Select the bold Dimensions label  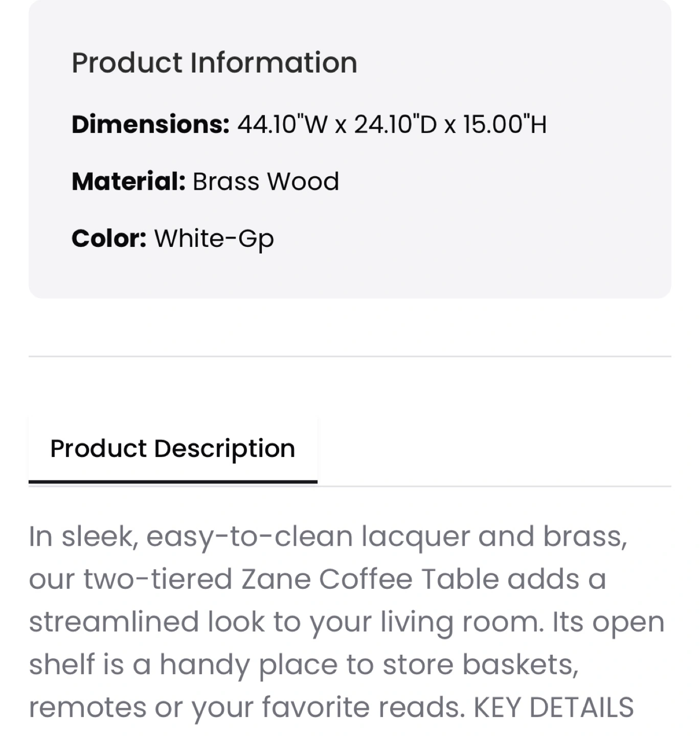pyautogui.click(x=151, y=124)
